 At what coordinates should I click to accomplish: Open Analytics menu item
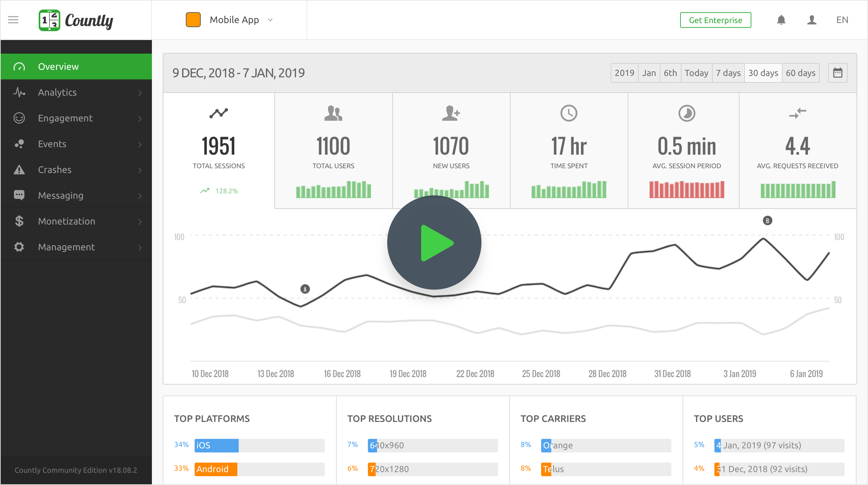(x=76, y=92)
